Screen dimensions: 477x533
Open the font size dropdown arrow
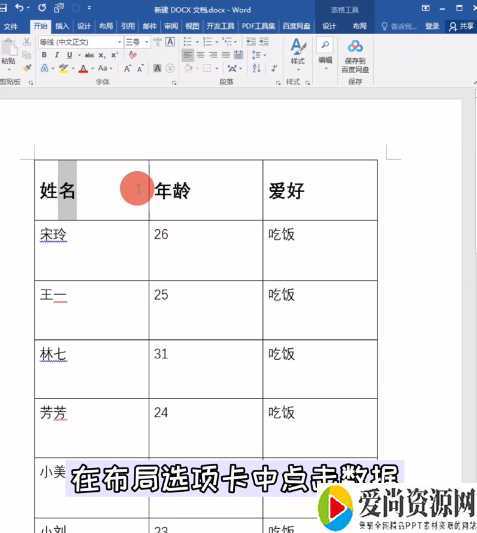(147, 42)
